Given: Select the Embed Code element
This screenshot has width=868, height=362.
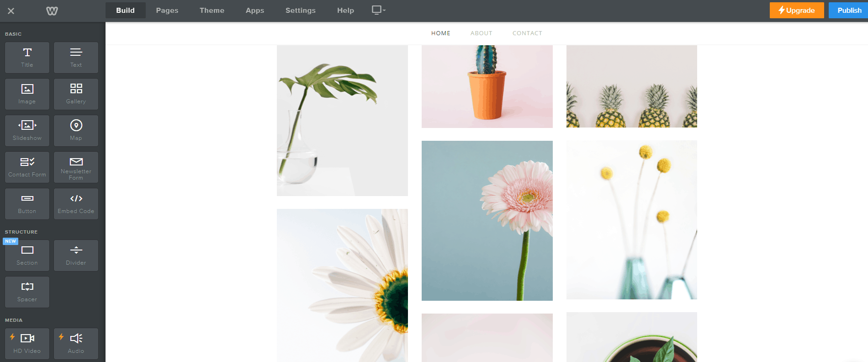Looking at the screenshot, I should click(76, 204).
